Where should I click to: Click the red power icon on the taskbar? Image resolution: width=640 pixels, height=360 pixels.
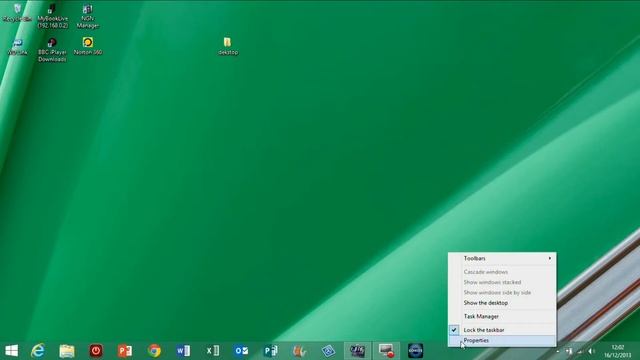pyautogui.click(x=96, y=351)
